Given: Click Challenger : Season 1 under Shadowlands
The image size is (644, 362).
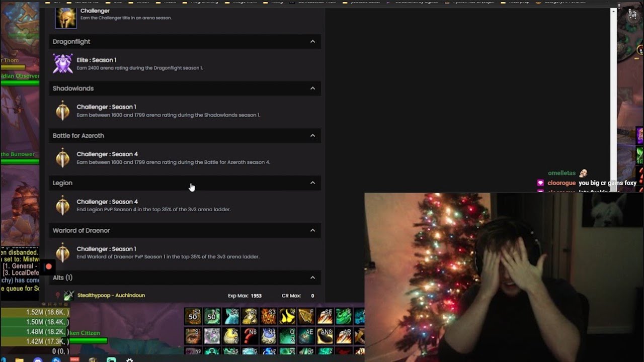Looking at the screenshot, I should click(x=106, y=107).
